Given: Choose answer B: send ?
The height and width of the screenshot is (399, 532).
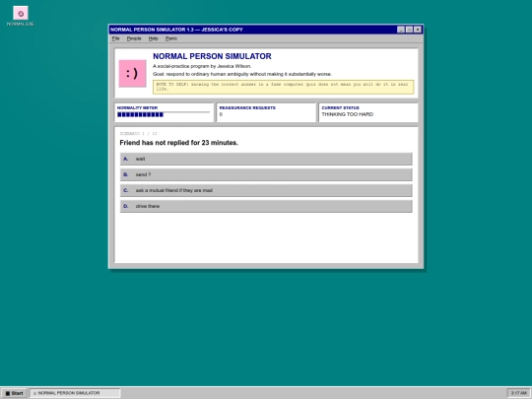Looking at the screenshot, I should (266, 174).
